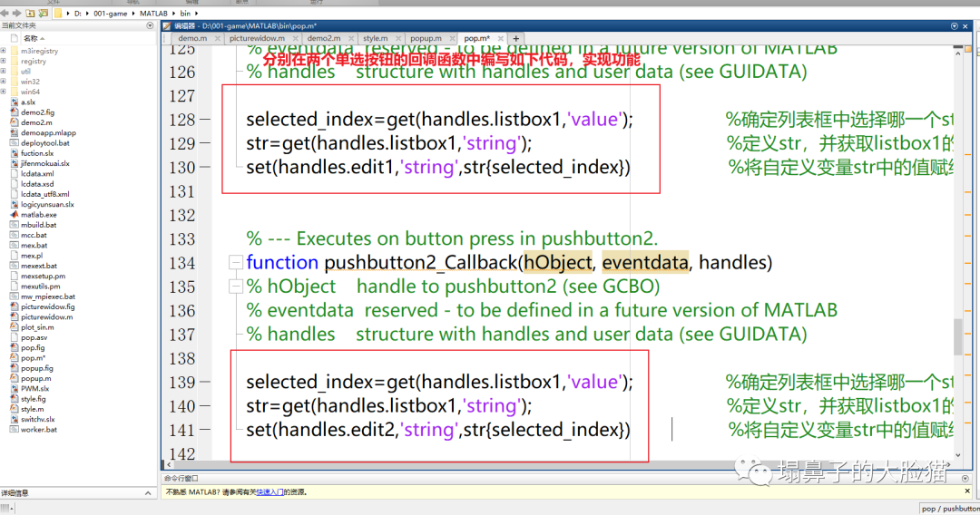The width and height of the screenshot is (980, 515).
Task: Expand the registry folder
Action: tap(3, 61)
